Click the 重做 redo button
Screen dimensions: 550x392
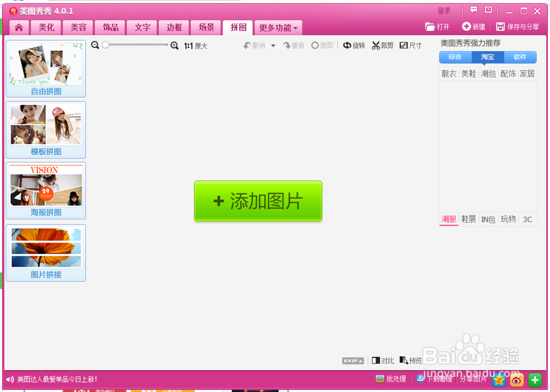coord(294,45)
